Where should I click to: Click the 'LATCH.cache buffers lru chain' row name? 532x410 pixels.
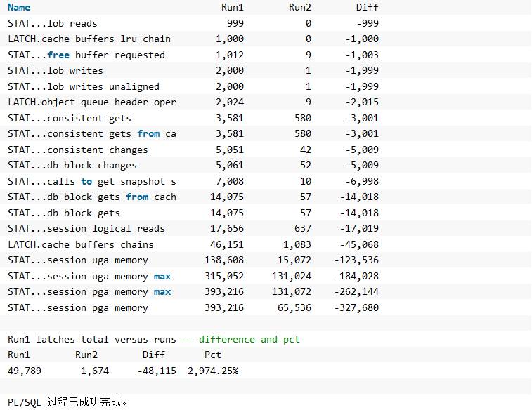[89, 39]
